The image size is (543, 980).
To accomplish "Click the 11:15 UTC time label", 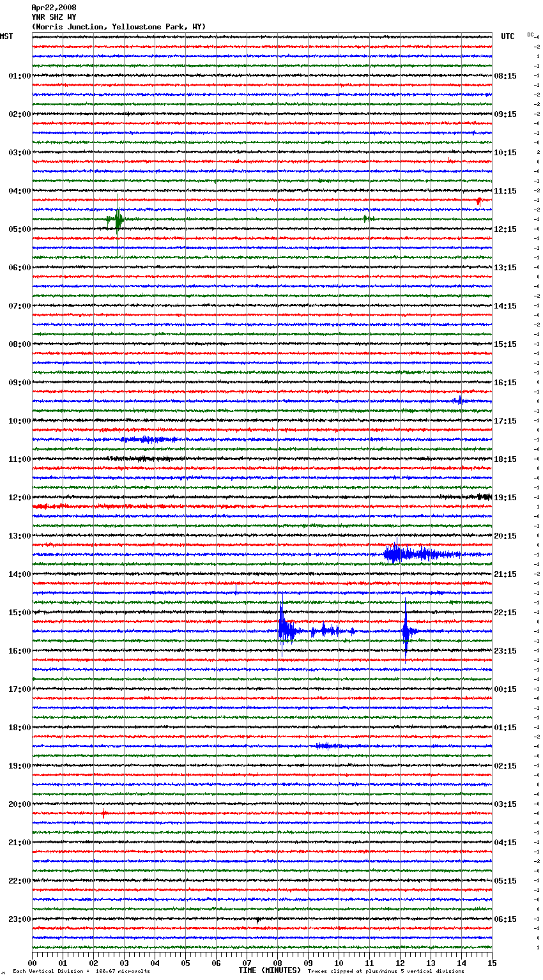I will 505,191.
